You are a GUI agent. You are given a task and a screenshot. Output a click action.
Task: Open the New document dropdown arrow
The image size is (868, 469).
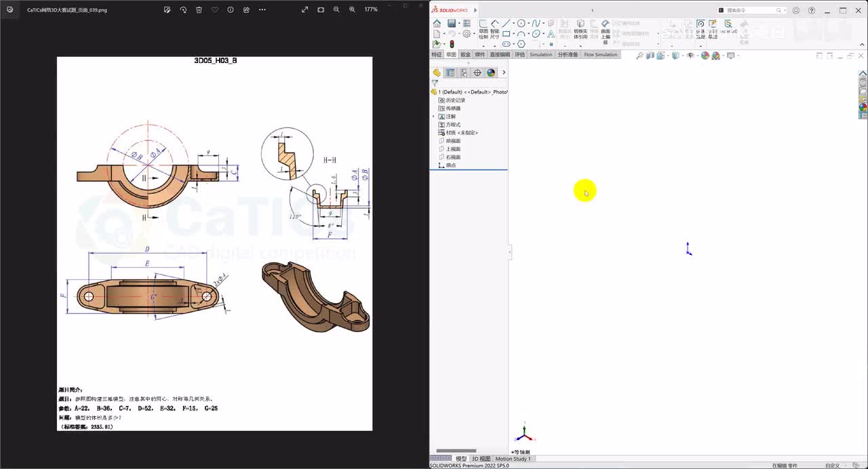click(x=444, y=34)
